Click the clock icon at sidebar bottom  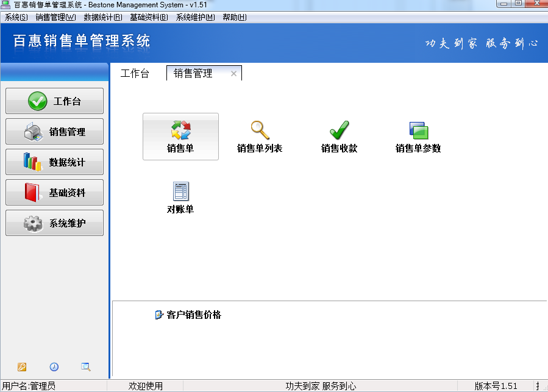coord(54,367)
